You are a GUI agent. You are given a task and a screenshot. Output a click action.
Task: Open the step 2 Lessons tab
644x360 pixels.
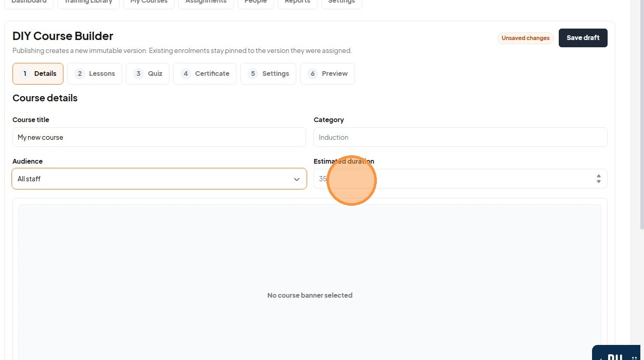point(95,74)
